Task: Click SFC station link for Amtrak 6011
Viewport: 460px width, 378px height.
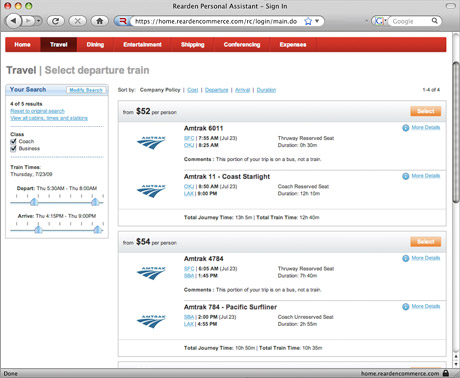Action: (189, 138)
